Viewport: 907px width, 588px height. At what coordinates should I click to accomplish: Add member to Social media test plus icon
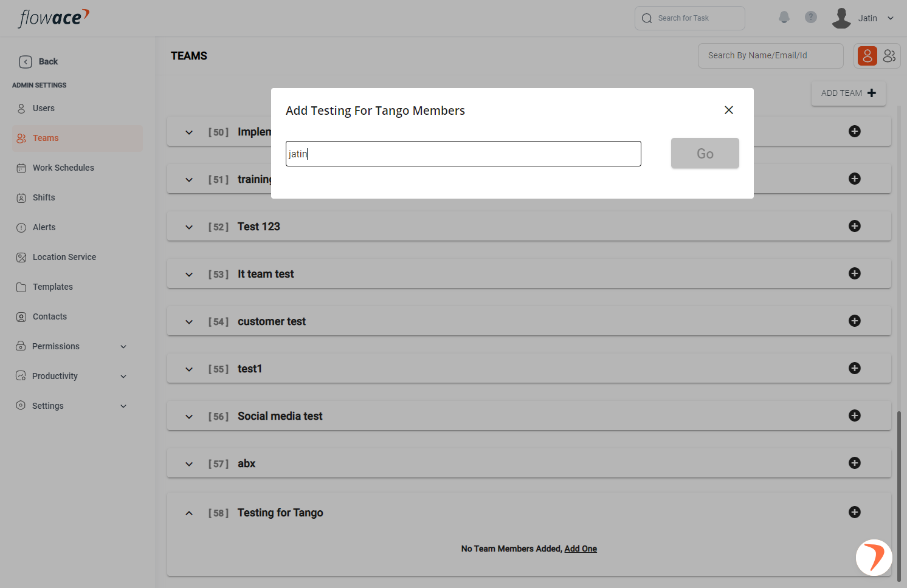855,415
